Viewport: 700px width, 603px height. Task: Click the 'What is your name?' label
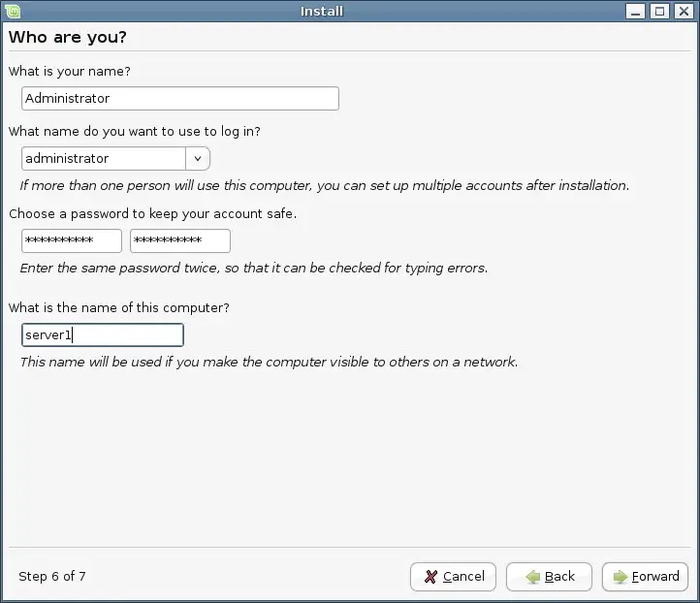[69, 72]
